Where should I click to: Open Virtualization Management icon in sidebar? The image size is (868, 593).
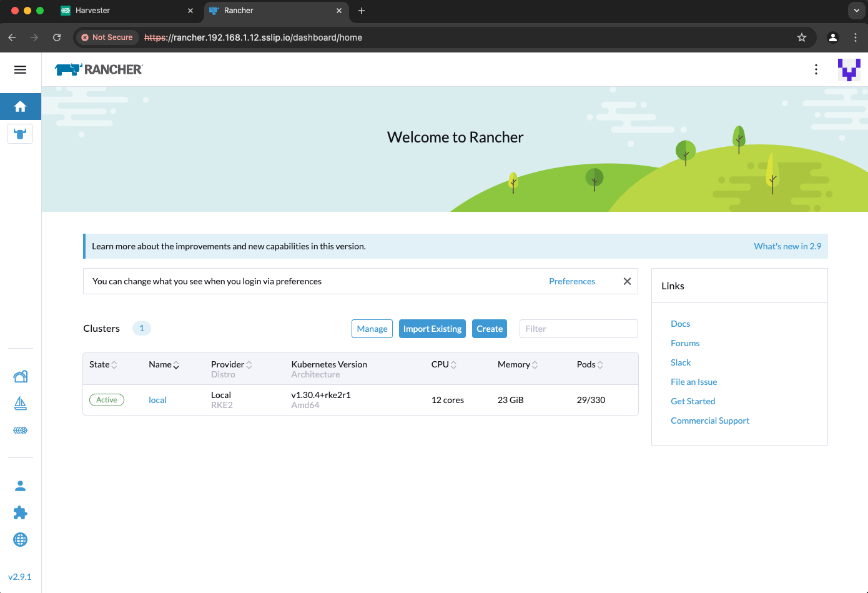point(20,431)
